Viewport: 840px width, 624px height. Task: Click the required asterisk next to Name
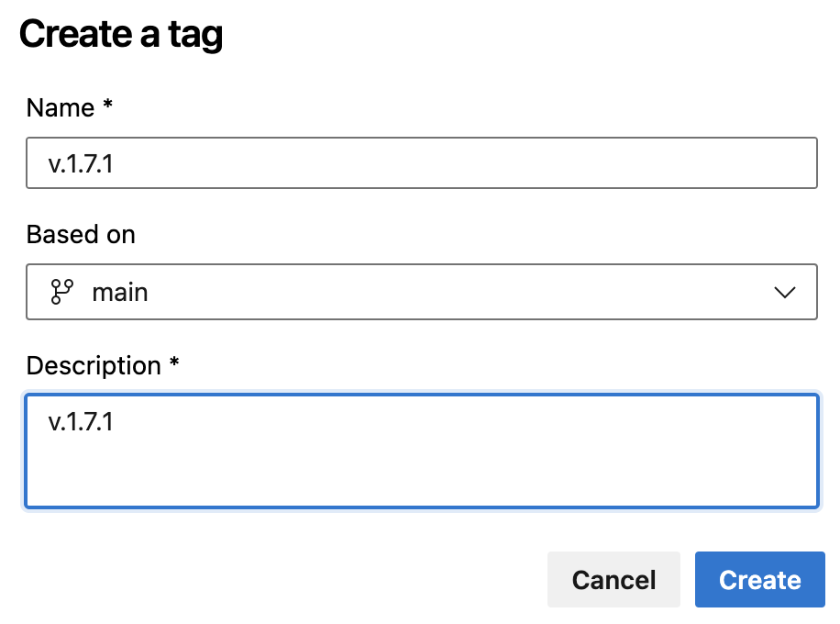pyautogui.click(x=108, y=106)
